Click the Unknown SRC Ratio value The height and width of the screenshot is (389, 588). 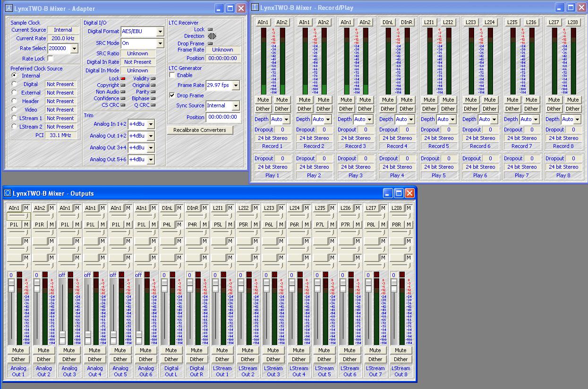137,53
